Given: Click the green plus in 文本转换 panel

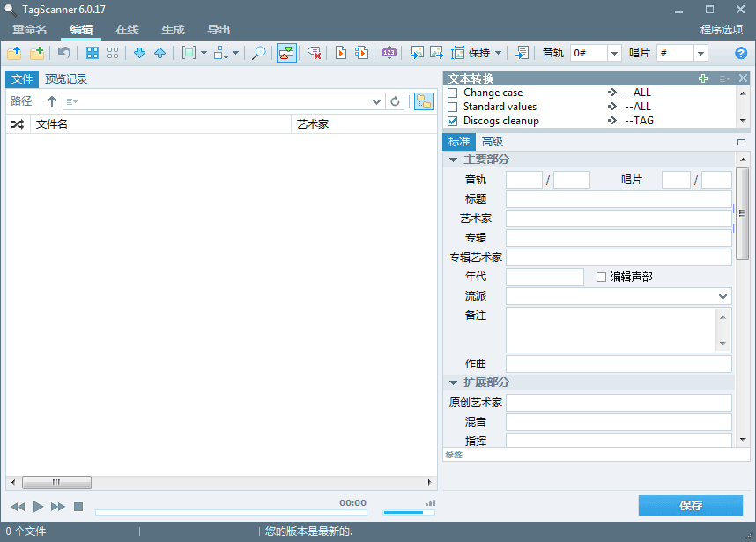Looking at the screenshot, I should pyautogui.click(x=703, y=78).
